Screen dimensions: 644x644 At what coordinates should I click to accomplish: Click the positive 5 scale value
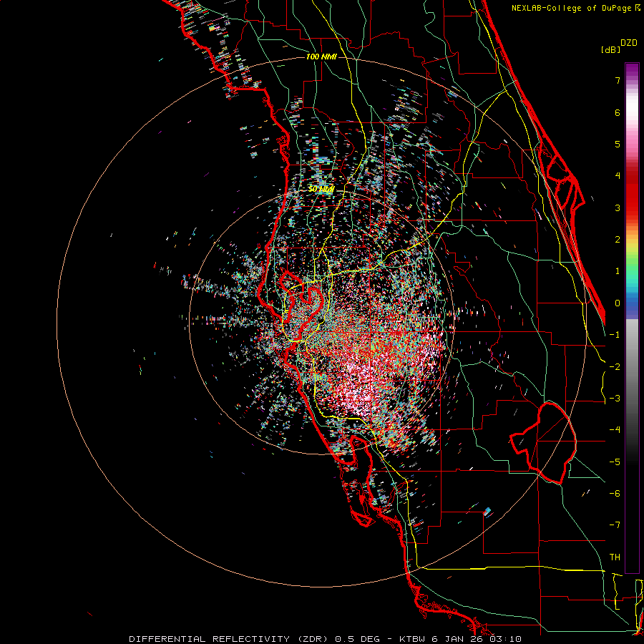(x=618, y=144)
